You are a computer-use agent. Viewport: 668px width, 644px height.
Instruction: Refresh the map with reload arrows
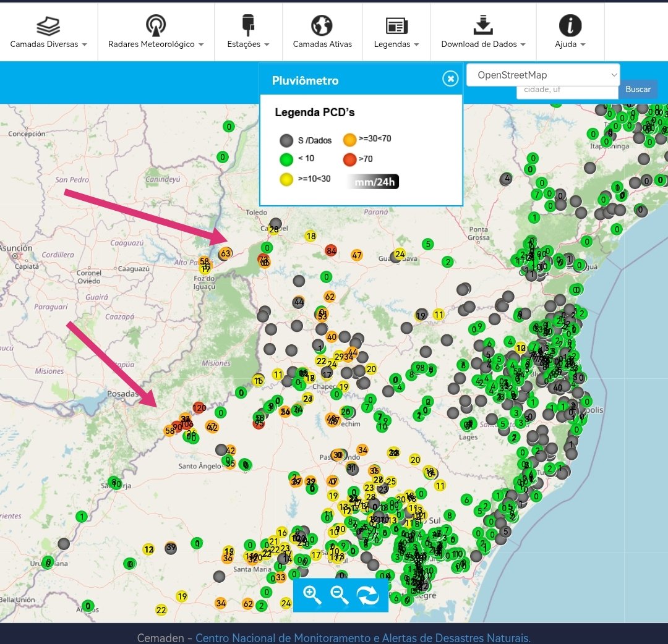(368, 595)
